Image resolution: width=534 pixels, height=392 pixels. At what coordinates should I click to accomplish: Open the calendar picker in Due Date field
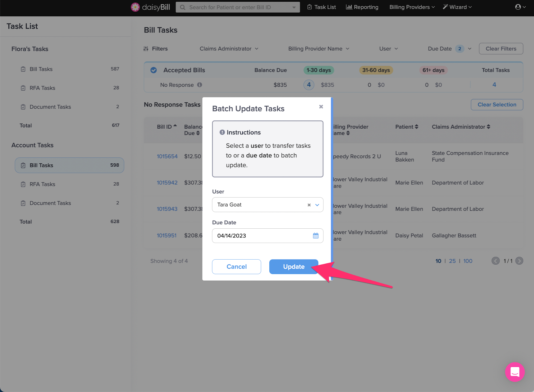coord(315,236)
